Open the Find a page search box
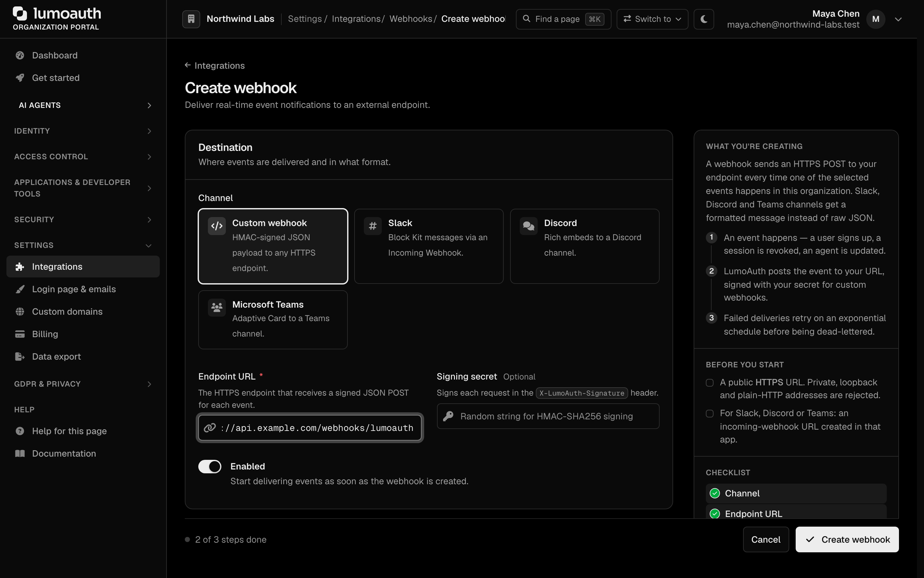This screenshot has width=924, height=578. [563, 19]
